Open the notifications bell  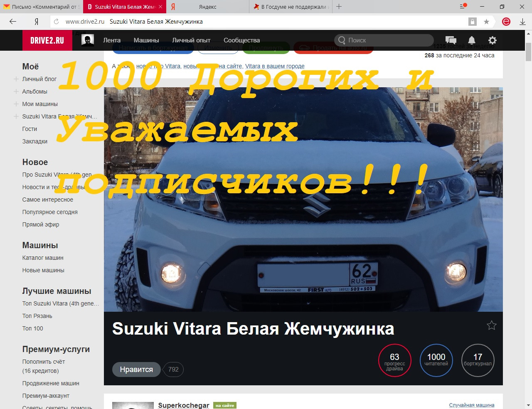click(472, 40)
